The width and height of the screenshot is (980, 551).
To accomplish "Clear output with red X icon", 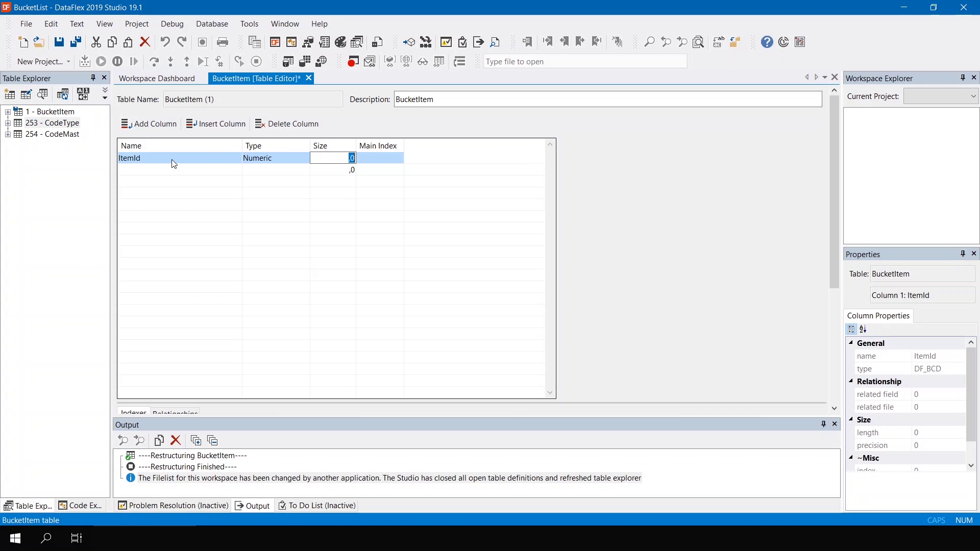I will coord(176,440).
